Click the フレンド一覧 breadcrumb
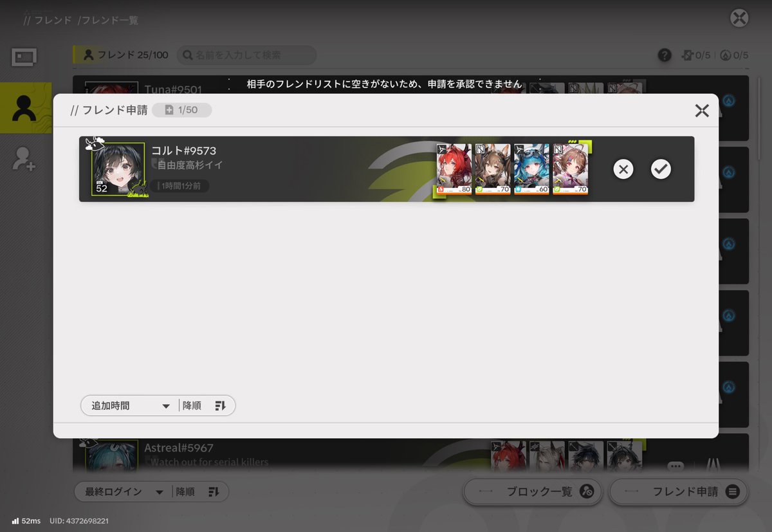This screenshot has height=532, width=772. [109, 20]
